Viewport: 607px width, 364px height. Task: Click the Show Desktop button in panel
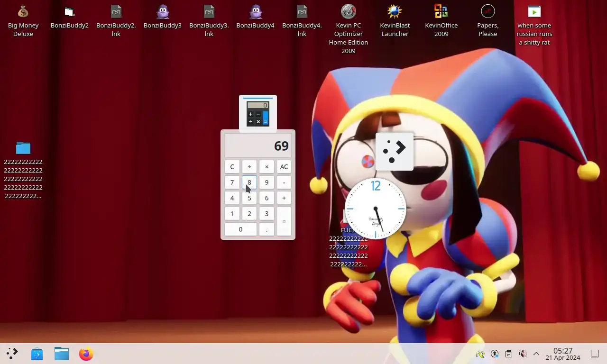[x=595, y=354]
